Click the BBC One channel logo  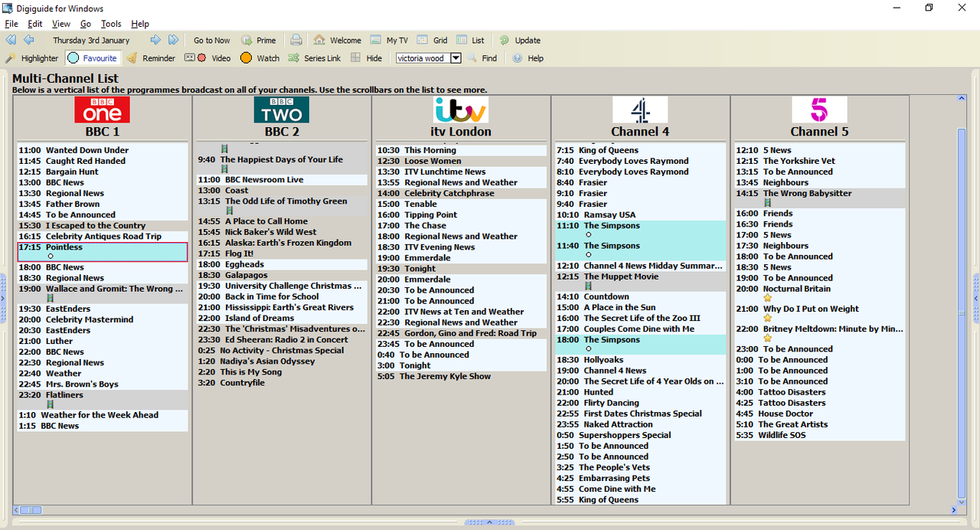(102, 110)
